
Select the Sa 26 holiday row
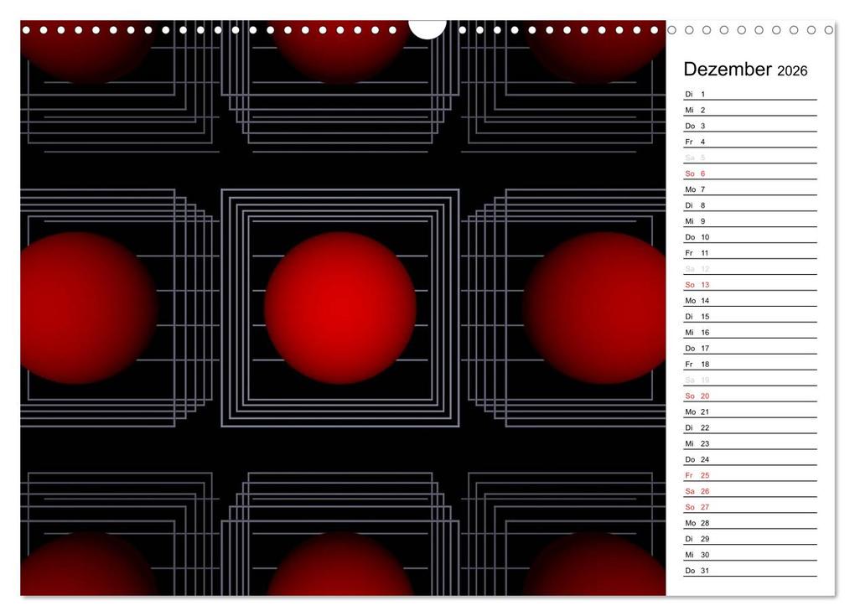pyautogui.click(x=749, y=491)
